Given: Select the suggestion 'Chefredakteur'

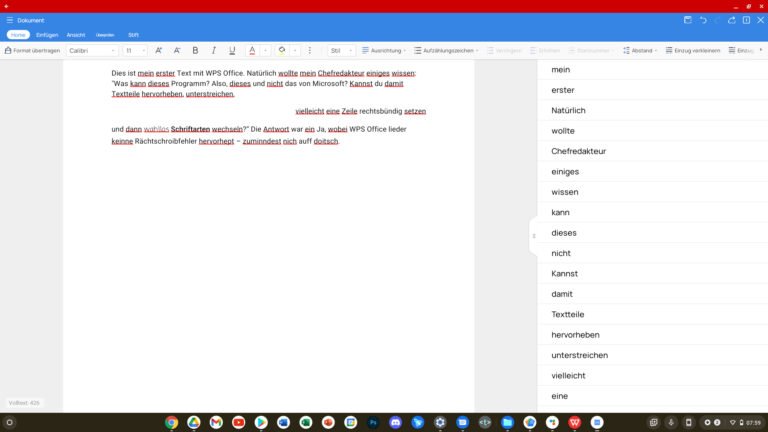Looking at the screenshot, I should point(652,151).
